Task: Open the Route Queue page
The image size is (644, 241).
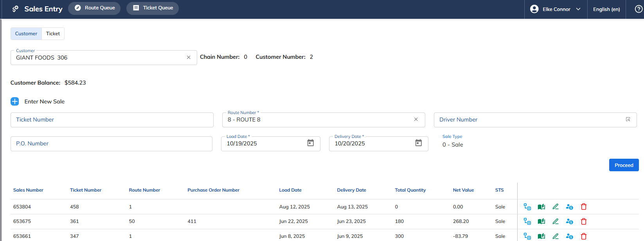Action: point(94,8)
